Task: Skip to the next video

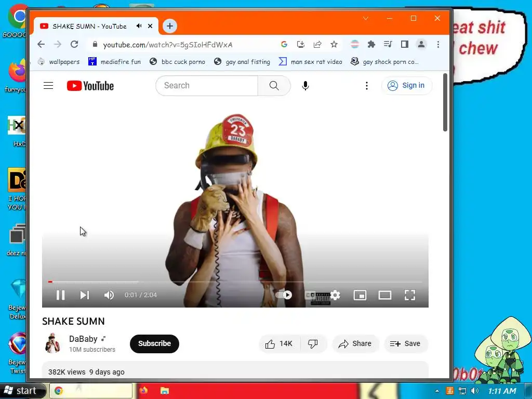Action: coord(85,295)
